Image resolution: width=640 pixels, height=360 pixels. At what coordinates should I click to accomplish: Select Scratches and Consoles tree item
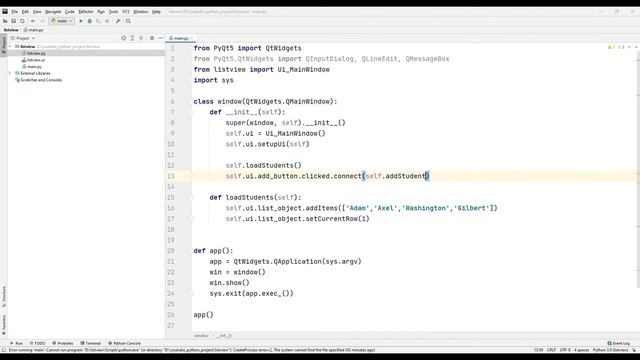(39, 80)
